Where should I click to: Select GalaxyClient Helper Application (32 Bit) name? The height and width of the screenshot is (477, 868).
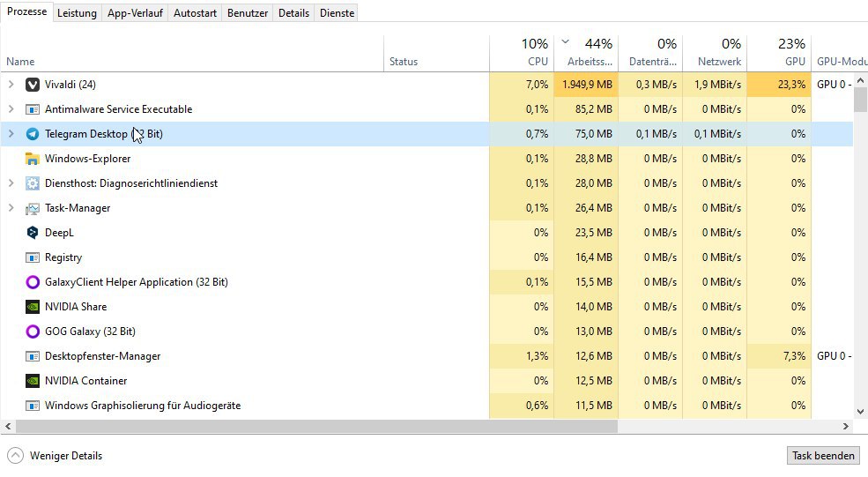(x=137, y=282)
